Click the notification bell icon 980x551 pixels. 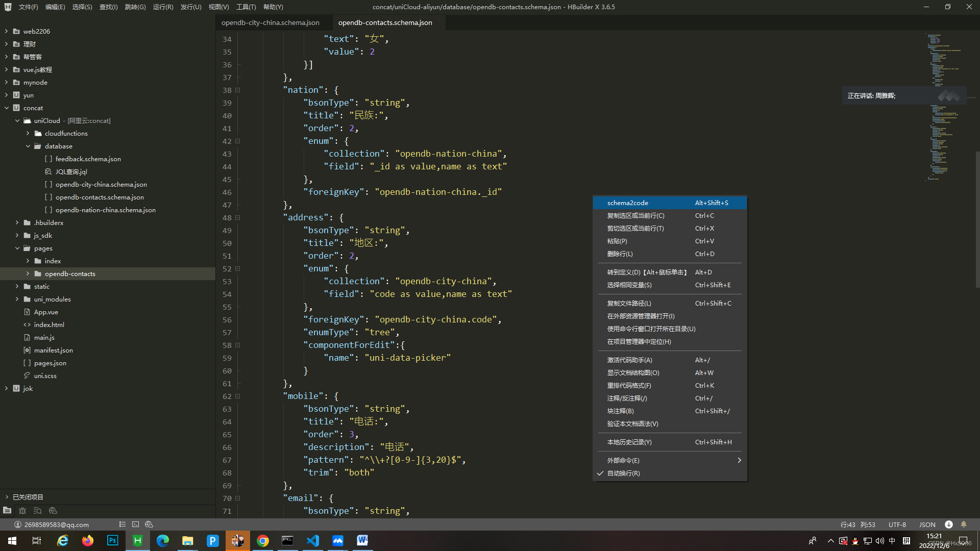tap(964, 524)
